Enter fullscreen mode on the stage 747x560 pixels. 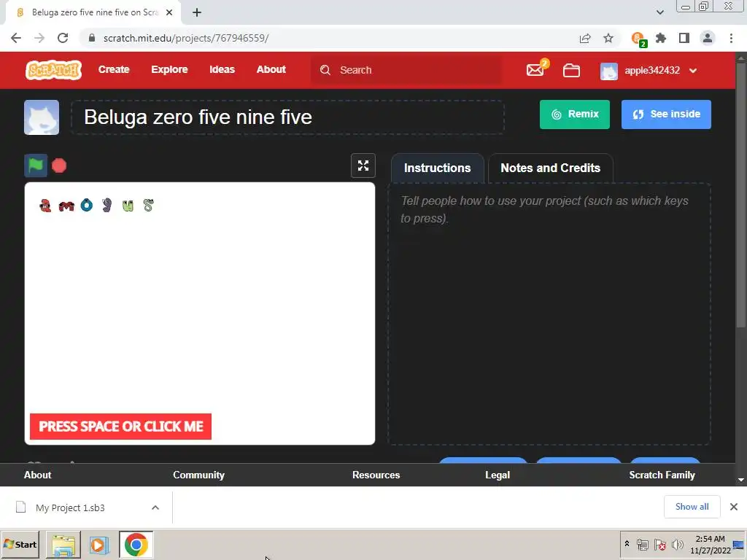(363, 166)
